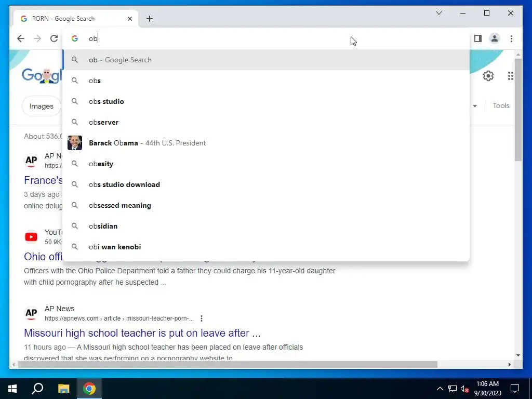Open taskbar Search magnifier

[x=37, y=389]
